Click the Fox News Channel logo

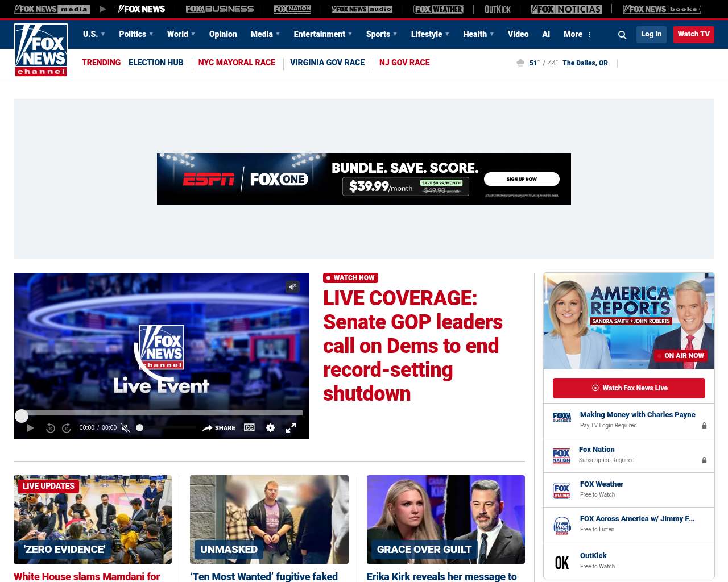(x=41, y=50)
